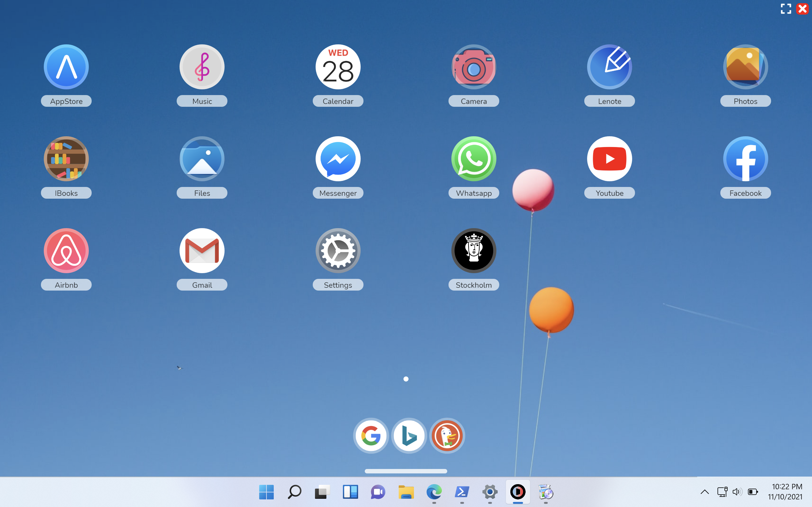Open Windows Start menu
This screenshot has height=507, width=812.
point(266,492)
